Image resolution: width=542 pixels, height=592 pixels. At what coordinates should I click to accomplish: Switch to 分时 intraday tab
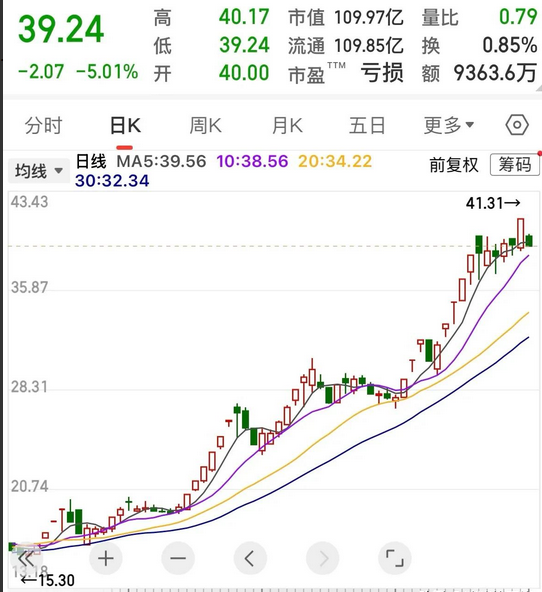pyautogui.click(x=43, y=126)
